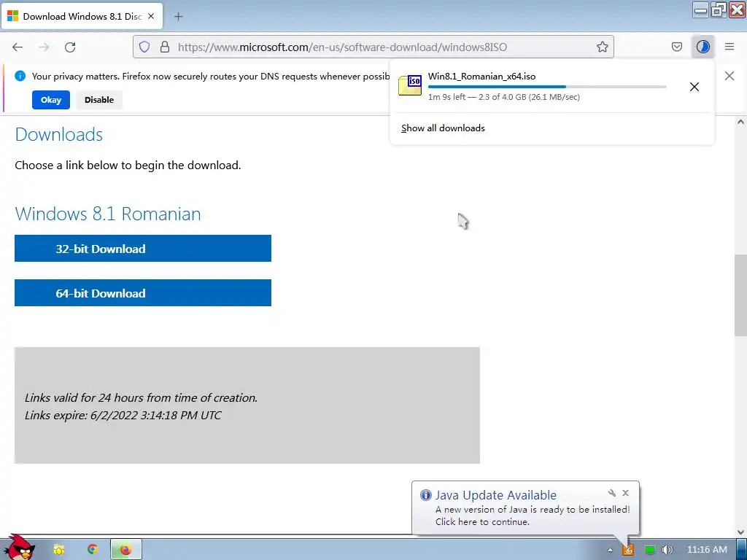Click the info icon in privacy notice

tap(20, 76)
